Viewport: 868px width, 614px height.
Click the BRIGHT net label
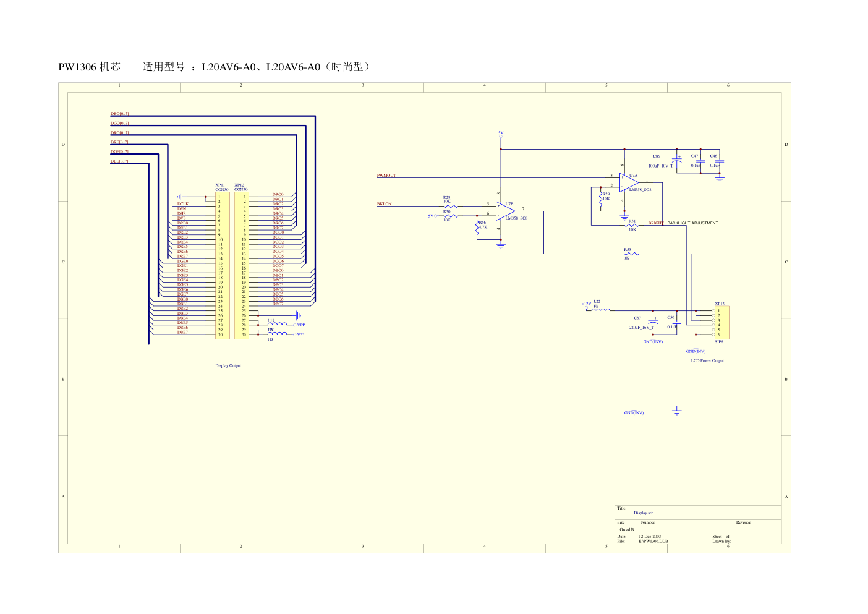tap(656, 223)
